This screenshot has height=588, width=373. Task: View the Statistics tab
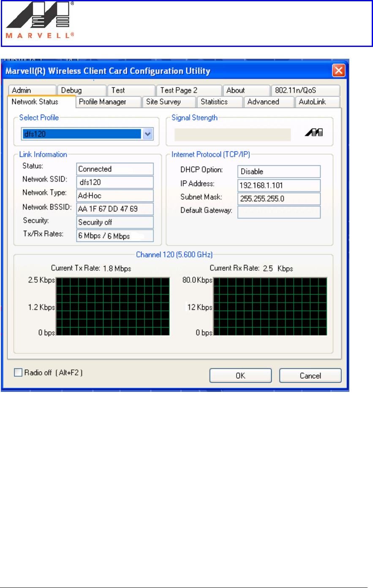click(220, 102)
